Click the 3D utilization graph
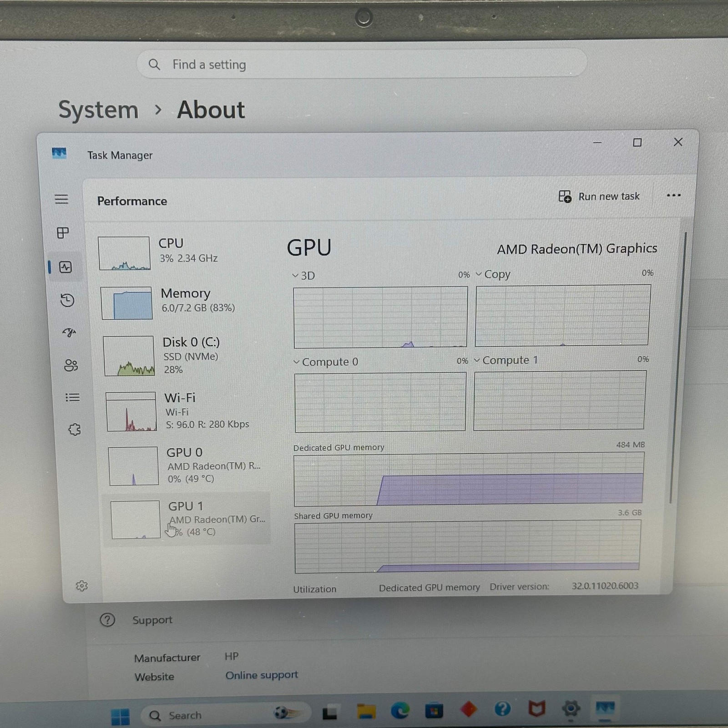The height and width of the screenshot is (728, 728). [380, 317]
